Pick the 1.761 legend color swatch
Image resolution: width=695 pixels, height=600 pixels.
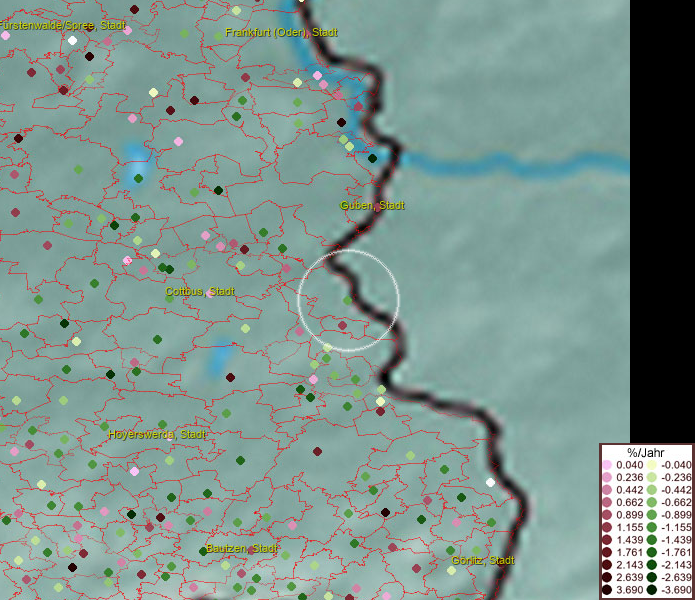607,552
